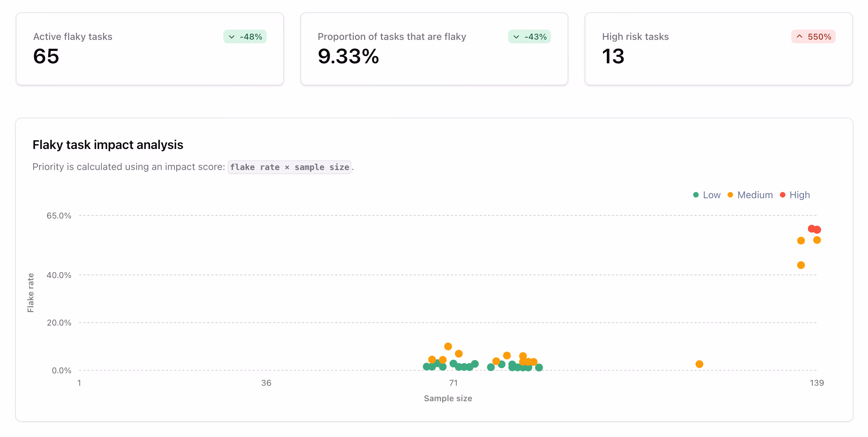
Task: Click the -43% decrease indicator icon
Action: [516, 36]
